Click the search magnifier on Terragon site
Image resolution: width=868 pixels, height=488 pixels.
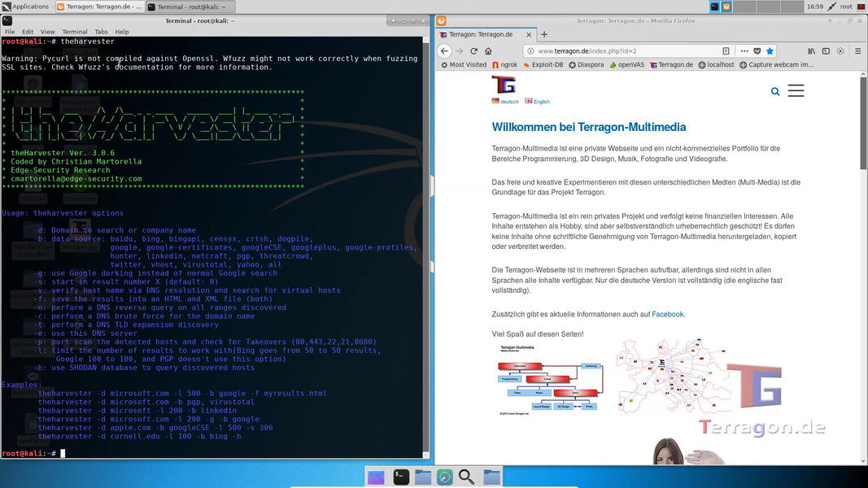(x=775, y=92)
